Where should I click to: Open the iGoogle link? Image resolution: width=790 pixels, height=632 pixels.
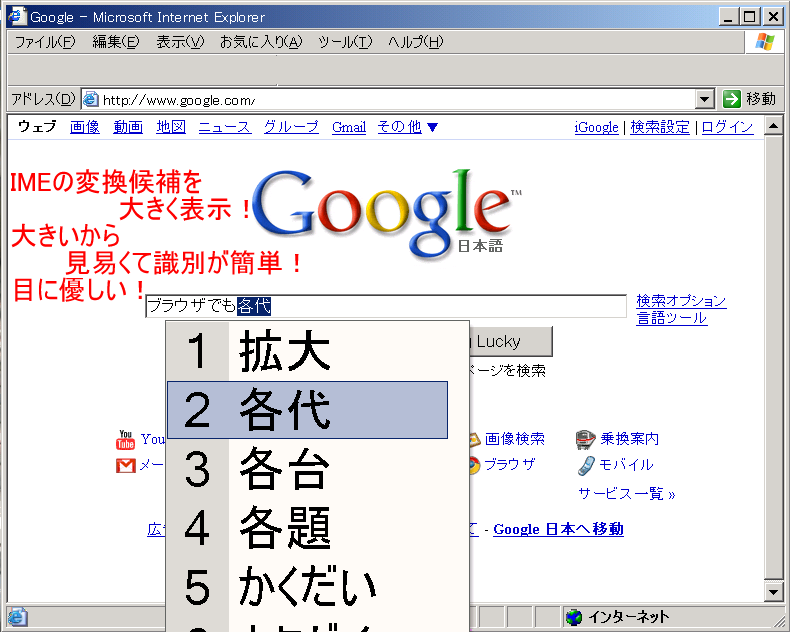[x=597, y=127]
